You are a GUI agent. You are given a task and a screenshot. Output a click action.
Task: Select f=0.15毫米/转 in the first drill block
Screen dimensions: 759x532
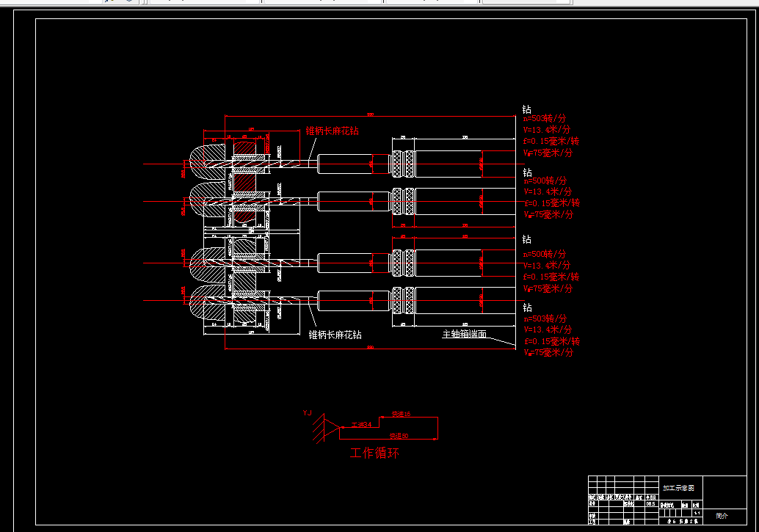[x=551, y=141]
